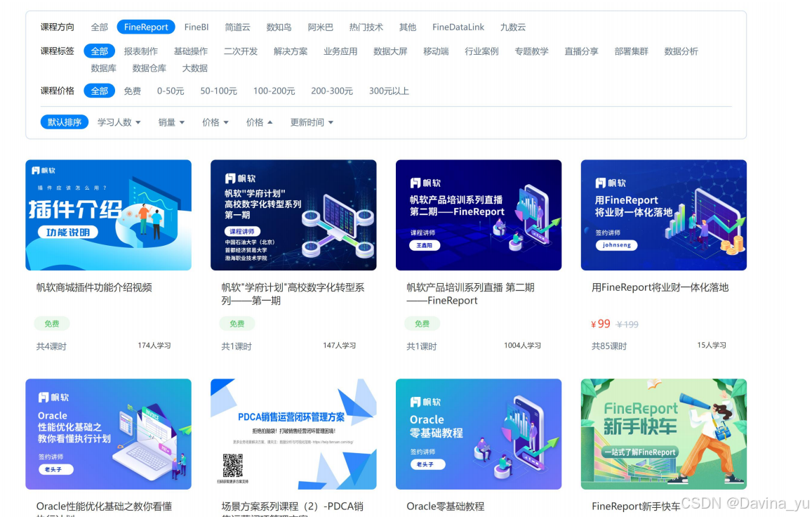
Task: Filter courses by 简道云 direction
Action: click(x=237, y=27)
